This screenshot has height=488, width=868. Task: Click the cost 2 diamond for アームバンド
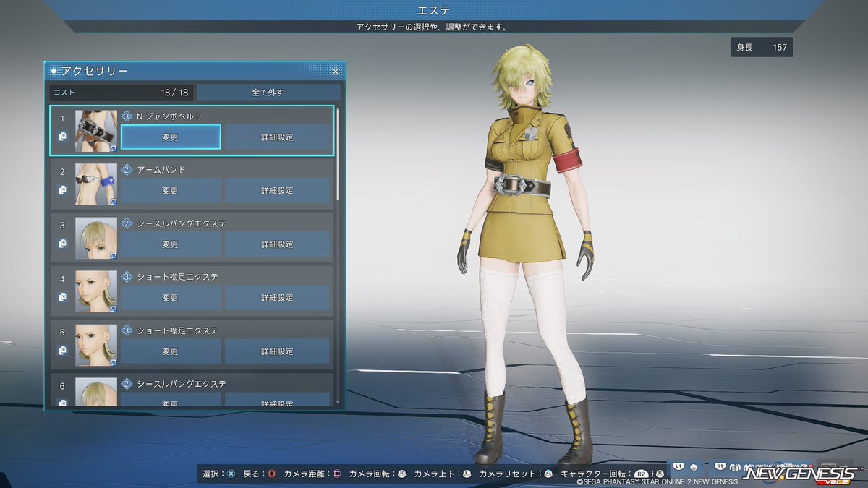(x=127, y=170)
